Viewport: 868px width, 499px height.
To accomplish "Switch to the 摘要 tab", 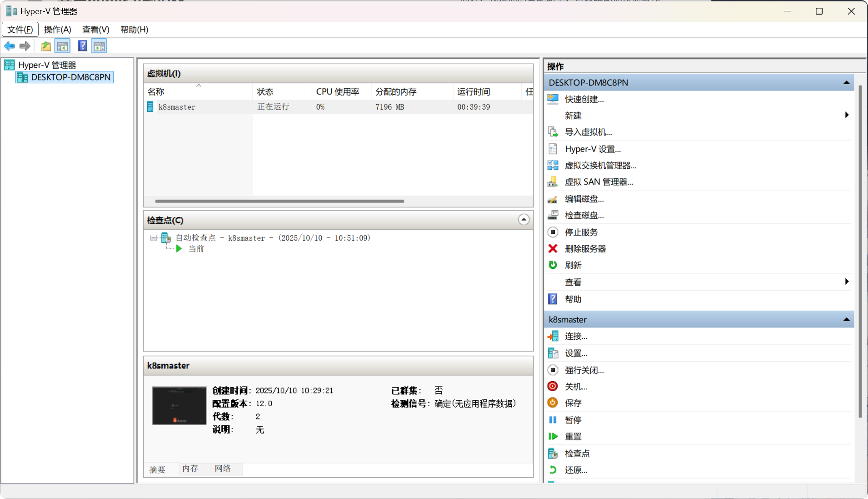I will pyautogui.click(x=158, y=469).
